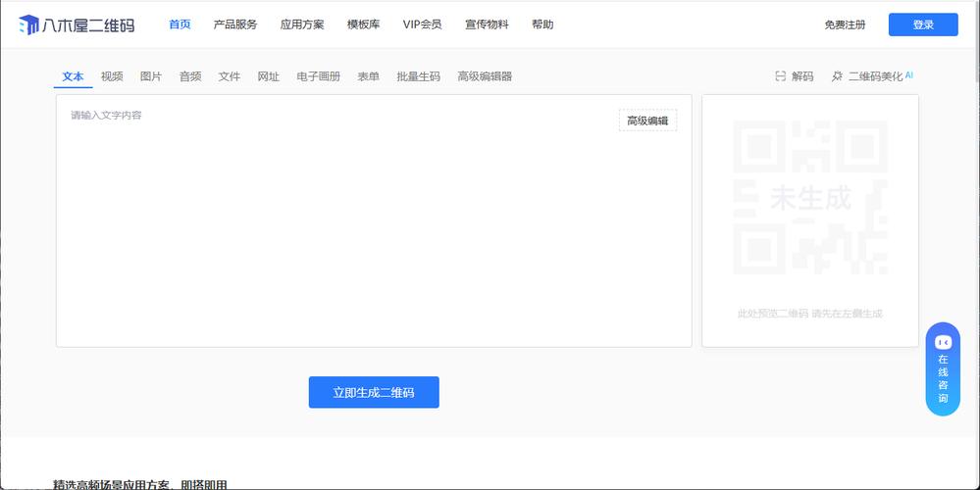This screenshot has width=980, height=490.
Task: Switch to the 视频 tab
Action: point(112,76)
